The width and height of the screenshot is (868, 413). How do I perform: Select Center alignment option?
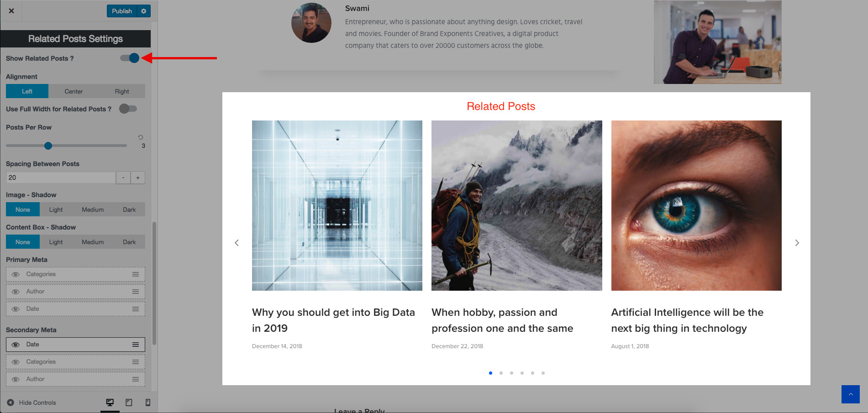[x=74, y=91]
